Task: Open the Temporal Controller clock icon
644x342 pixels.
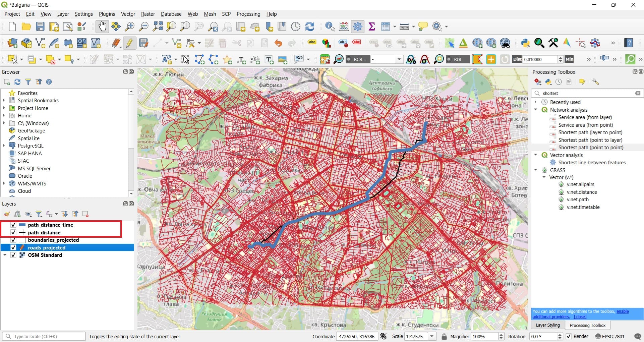Action: coord(296,26)
